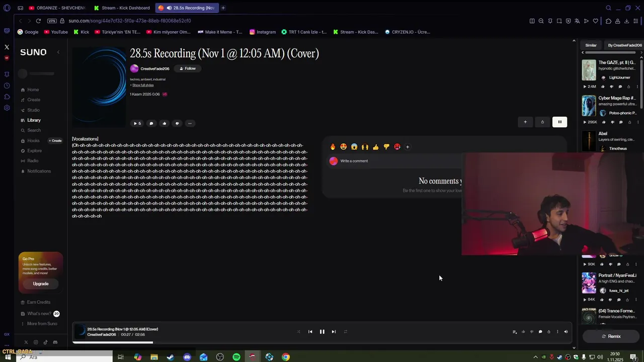Open Instagram bookmark
Screen dimensions: 644x362
[263, 32]
